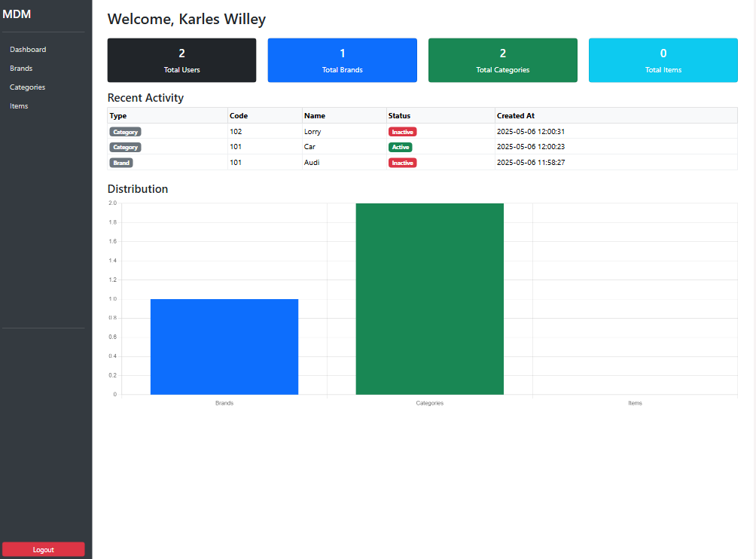Click the 2.0 y-axis label on the chart
Image resolution: width=756 pixels, height=559 pixels.
[x=112, y=203]
